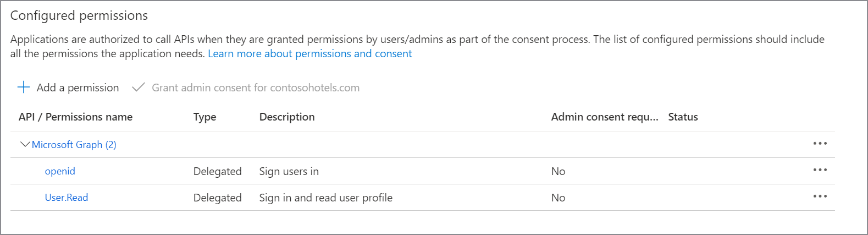Collapse the Microsoft Graph group chevron
This screenshot has height=235, width=868.
coord(25,144)
